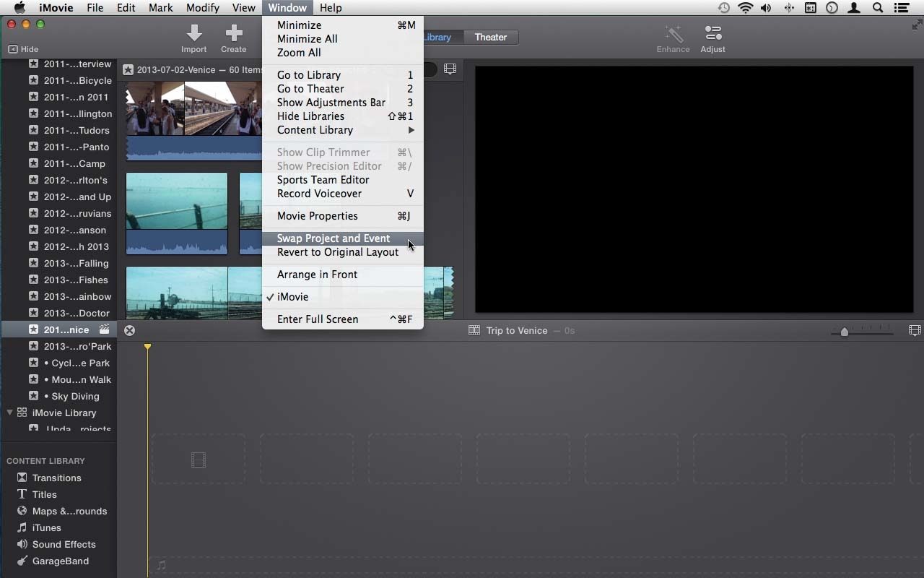Click the Create plus icon
The width and height of the screenshot is (924, 578).
coord(233,33)
